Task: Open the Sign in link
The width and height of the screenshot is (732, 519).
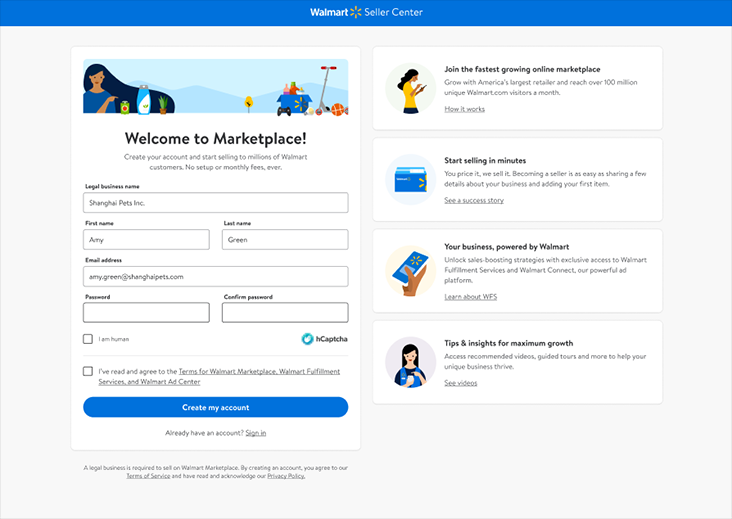Action: [x=256, y=433]
